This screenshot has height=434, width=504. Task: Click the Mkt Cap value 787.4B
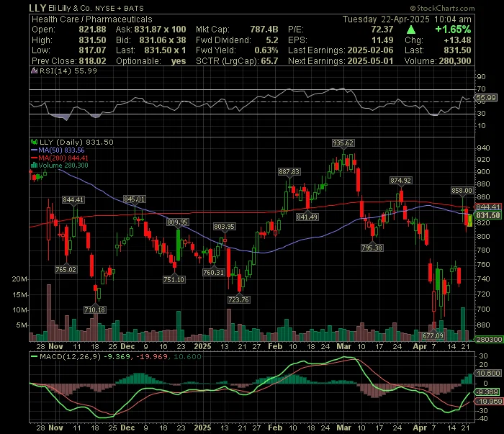(x=264, y=30)
